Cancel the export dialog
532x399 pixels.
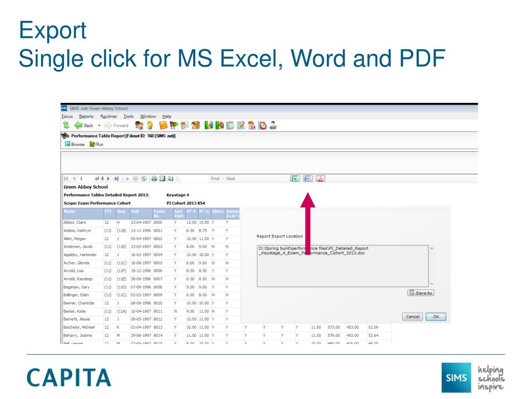pyautogui.click(x=413, y=316)
